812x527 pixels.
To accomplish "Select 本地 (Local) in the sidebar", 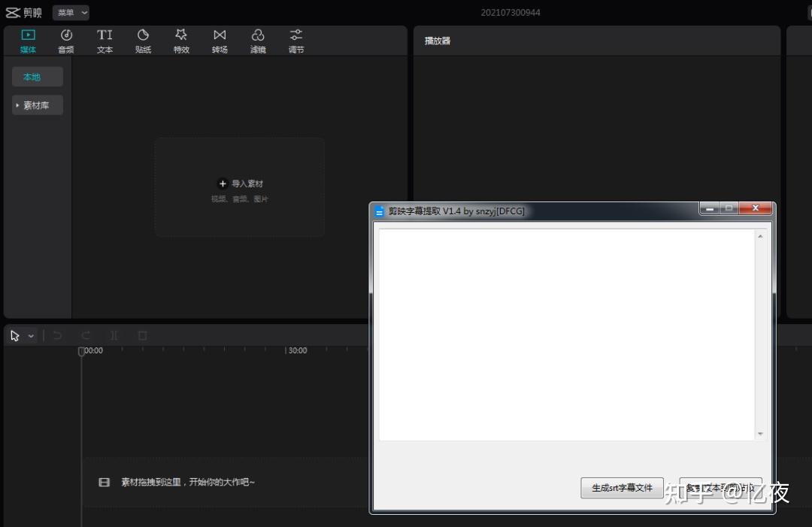I will [x=38, y=77].
